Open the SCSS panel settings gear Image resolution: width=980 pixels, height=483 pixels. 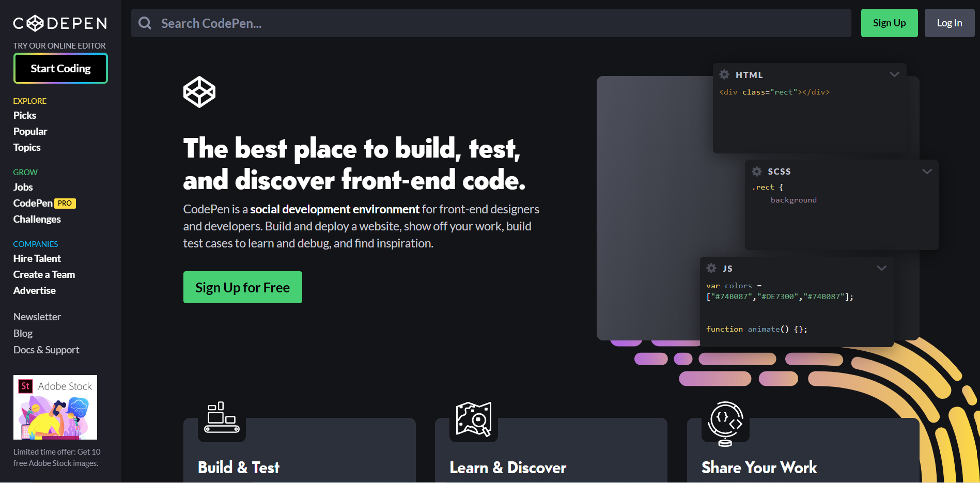point(756,172)
